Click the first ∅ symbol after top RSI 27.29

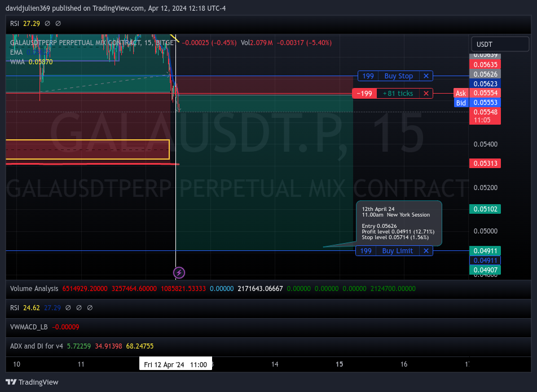47,24
